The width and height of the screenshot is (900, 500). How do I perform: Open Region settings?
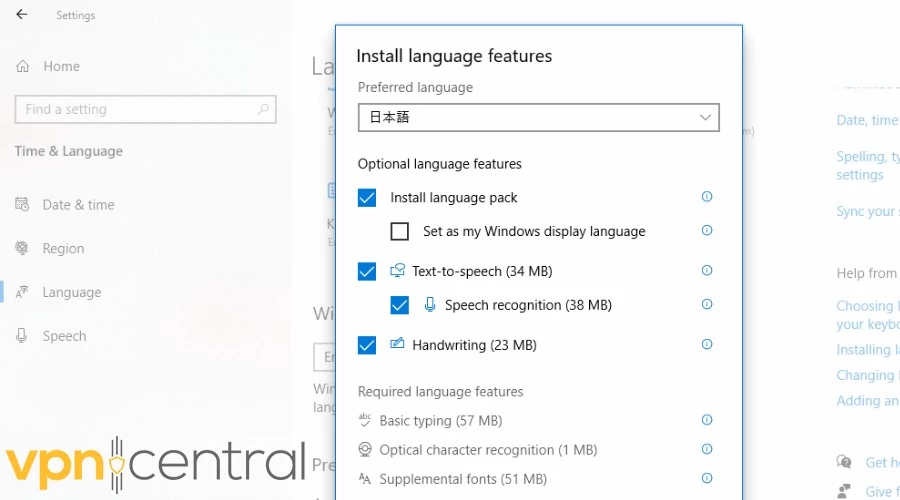pyautogui.click(x=63, y=249)
